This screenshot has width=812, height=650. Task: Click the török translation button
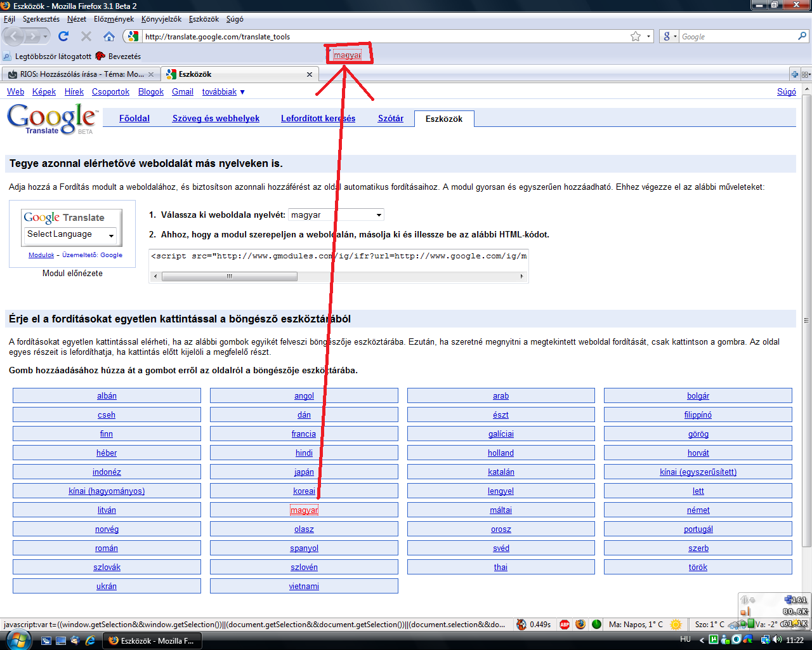698,567
